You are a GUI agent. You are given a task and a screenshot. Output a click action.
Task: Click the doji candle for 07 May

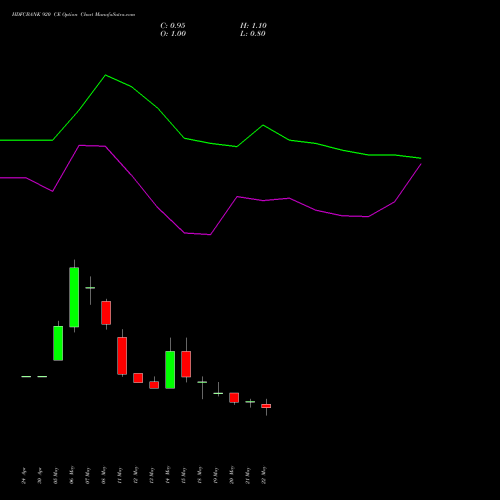coord(90,288)
